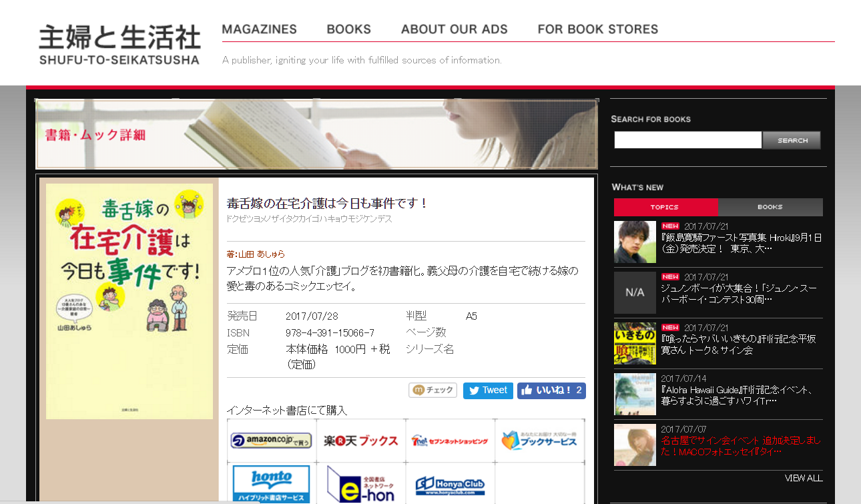
Task: Click the 書籍・ムック詳細 banner
Action: point(316,134)
